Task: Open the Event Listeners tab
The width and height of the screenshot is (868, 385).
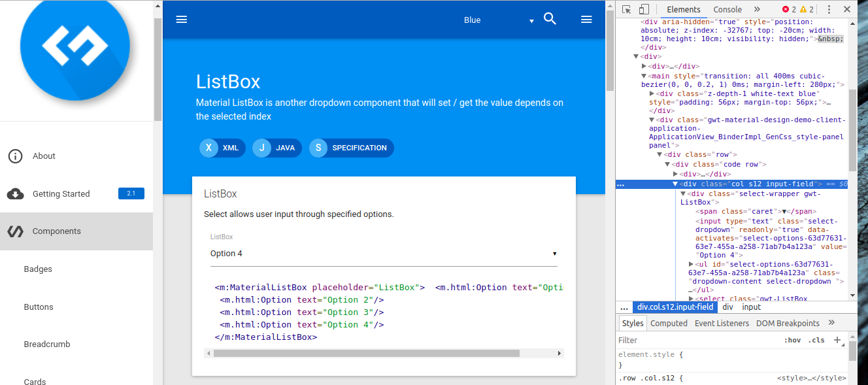Action: 722,323
